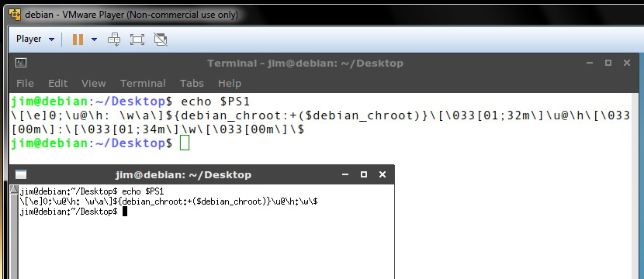644x279 pixels.
Task: Open the Player menu in VMware
Action: (35, 39)
